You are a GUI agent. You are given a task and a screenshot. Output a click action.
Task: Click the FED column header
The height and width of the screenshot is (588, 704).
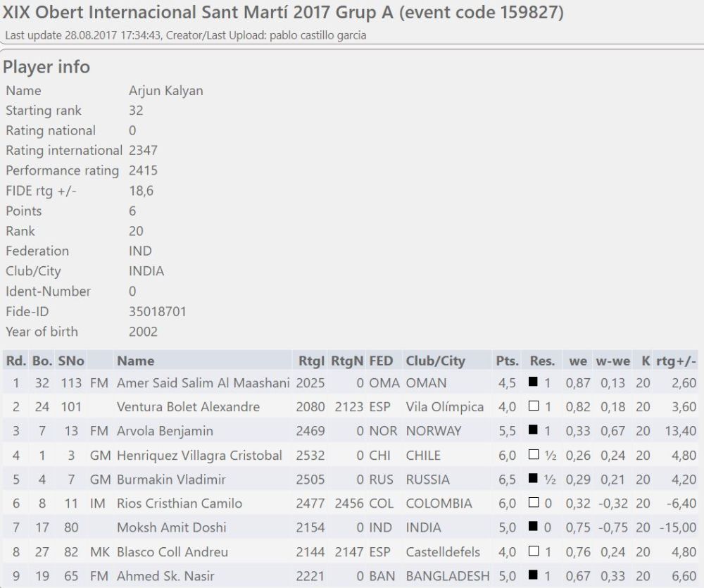coord(381,361)
